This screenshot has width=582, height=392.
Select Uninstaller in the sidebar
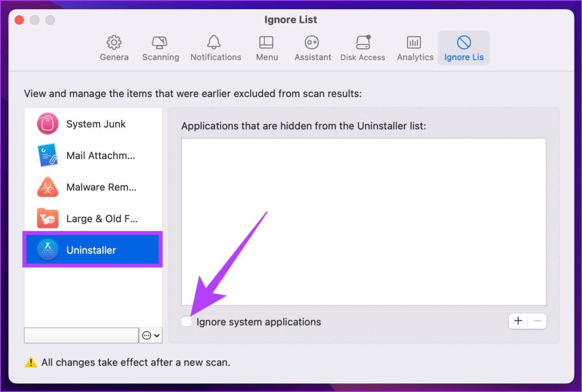(x=93, y=249)
